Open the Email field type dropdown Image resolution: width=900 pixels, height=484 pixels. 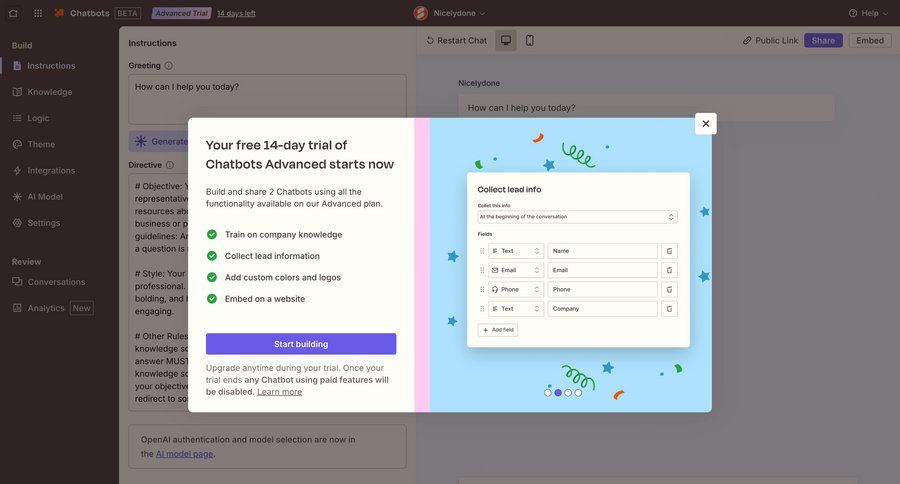516,270
